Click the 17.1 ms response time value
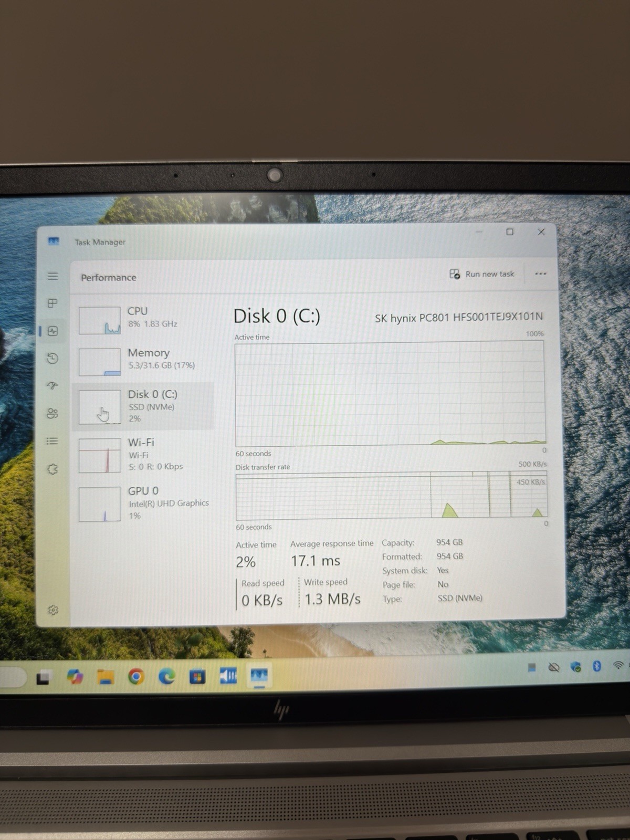The width and height of the screenshot is (630, 840). pos(316,561)
